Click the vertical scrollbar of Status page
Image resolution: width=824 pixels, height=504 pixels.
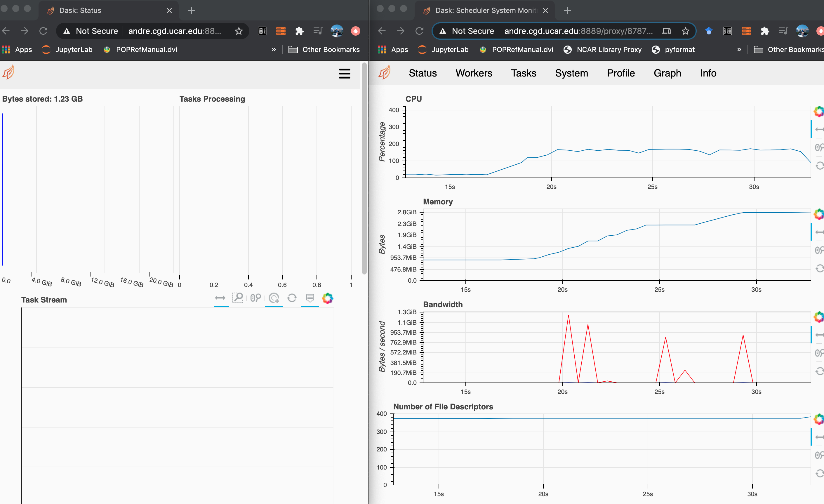coord(364,169)
